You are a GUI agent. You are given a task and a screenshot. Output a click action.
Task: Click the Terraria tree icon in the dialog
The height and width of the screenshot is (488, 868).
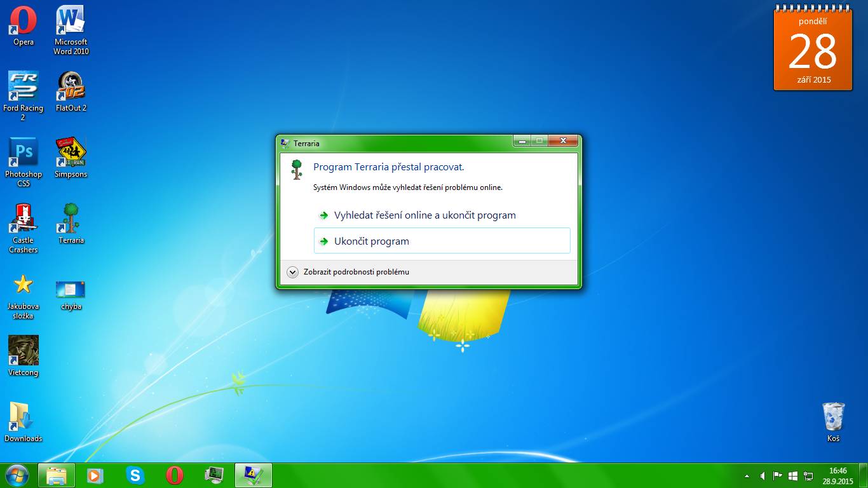tap(296, 170)
